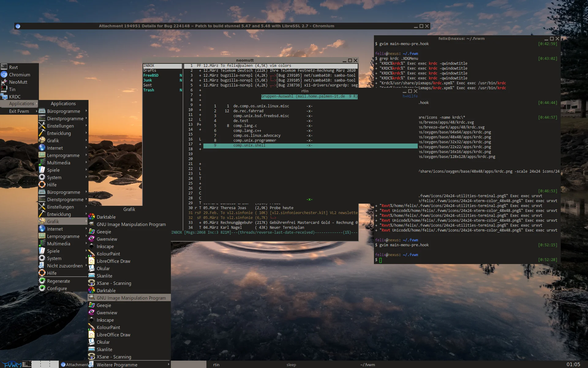Click the Regenerate menu icon
This screenshot has width=588, height=368.
(x=42, y=281)
